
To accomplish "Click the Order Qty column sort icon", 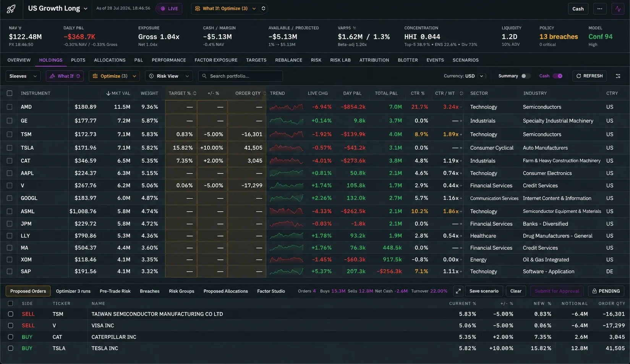I will (264, 93).
